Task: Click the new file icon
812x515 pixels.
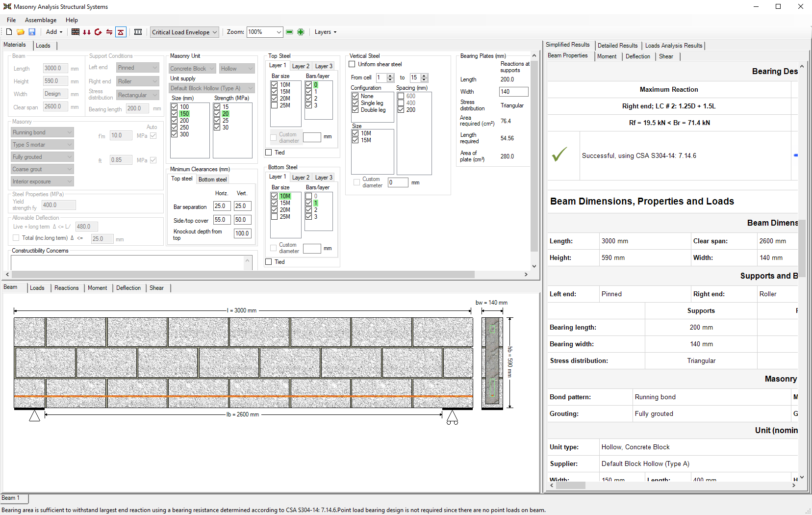Action: [9, 32]
